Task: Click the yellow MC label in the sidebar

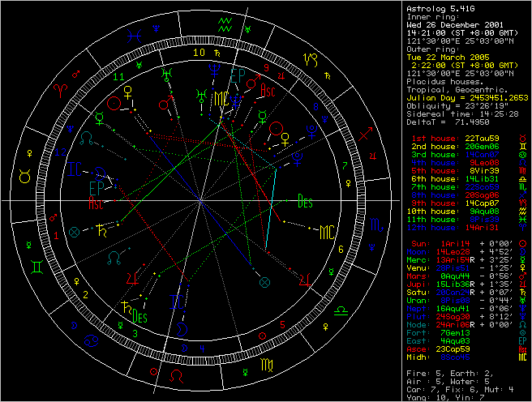Action: (x=522, y=357)
